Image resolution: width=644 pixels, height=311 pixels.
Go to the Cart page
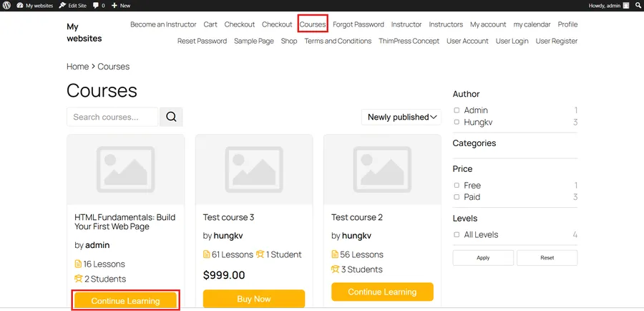210,24
